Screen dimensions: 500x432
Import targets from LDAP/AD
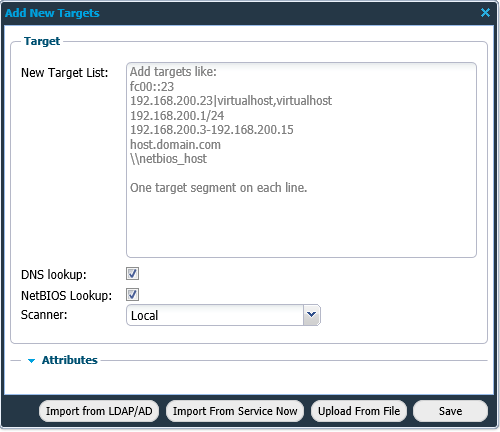[x=99, y=411]
